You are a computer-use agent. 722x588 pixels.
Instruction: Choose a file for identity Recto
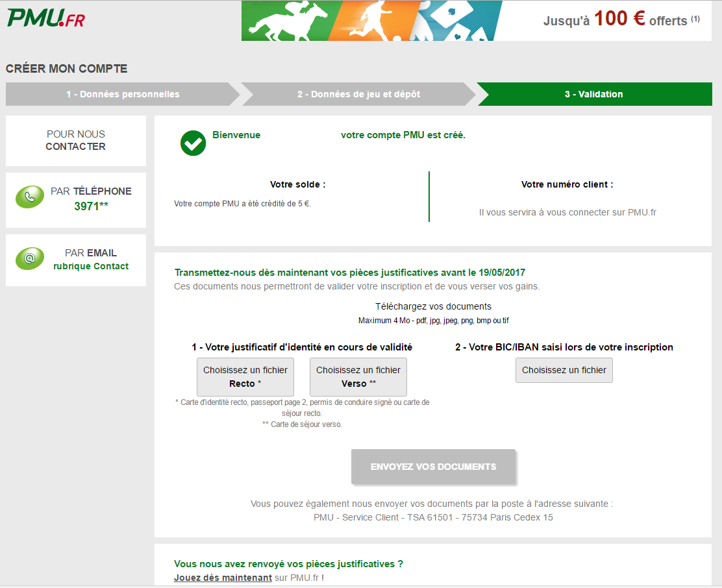click(245, 376)
